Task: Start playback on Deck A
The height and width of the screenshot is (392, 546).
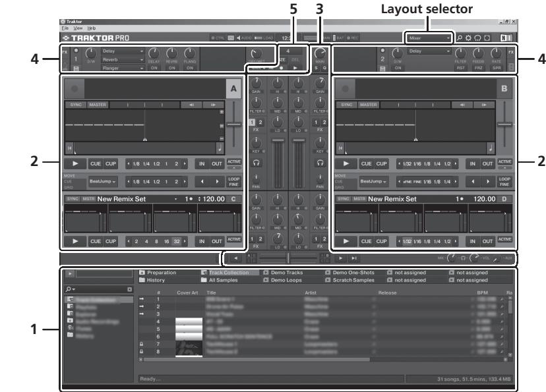Action: pos(75,163)
